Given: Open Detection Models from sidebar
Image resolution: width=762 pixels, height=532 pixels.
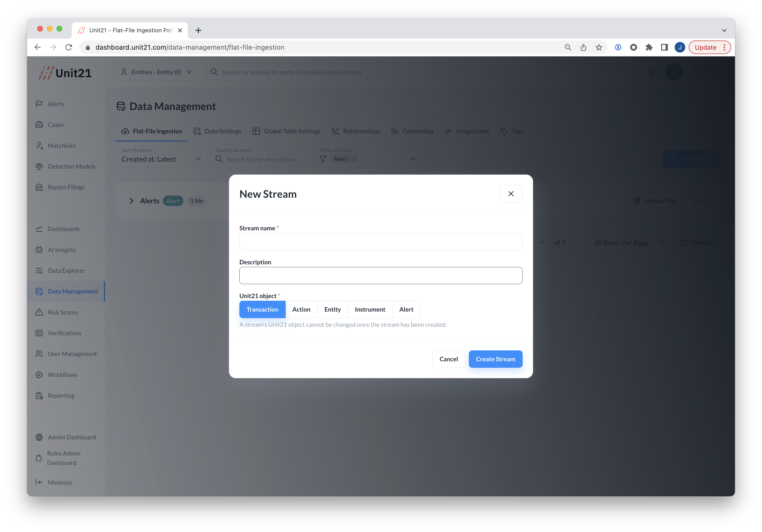Looking at the screenshot, I should click(x=71, y=166).
